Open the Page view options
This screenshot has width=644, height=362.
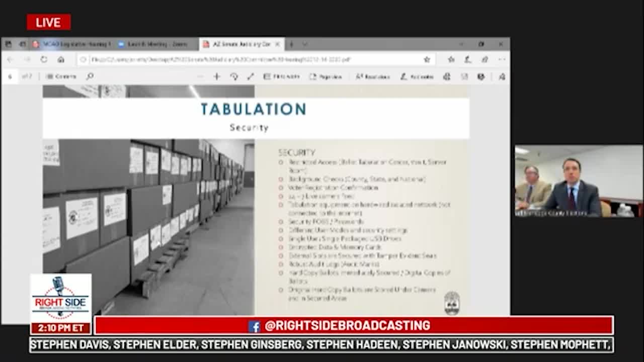pos(326,76)
